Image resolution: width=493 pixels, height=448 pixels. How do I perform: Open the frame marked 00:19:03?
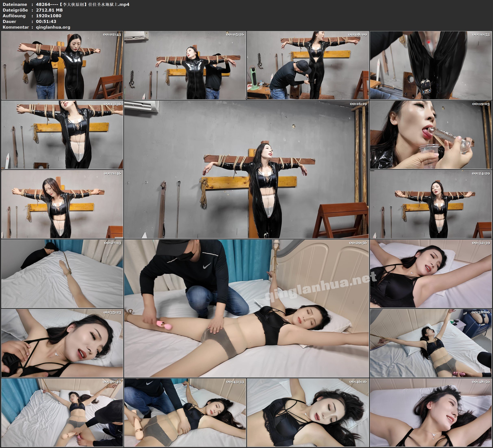pos(431,135)
